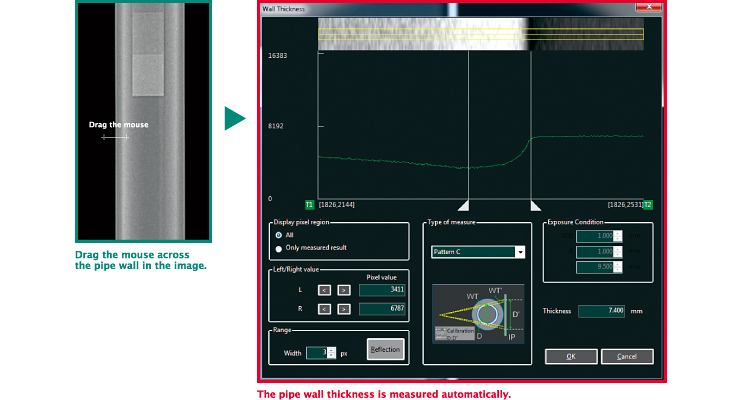Open the Pattern C type of measure dropdown
The image size is (736, 400).
click(519, 252)
